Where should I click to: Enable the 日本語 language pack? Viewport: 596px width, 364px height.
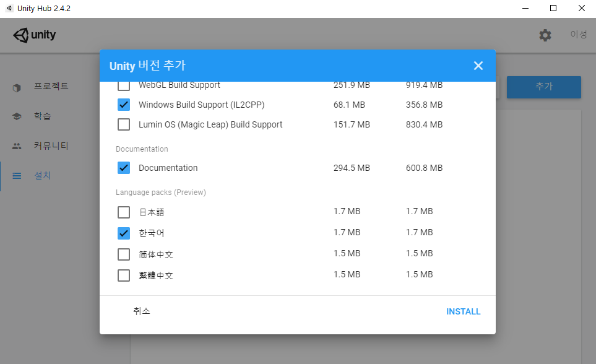(x=124, y=212)
